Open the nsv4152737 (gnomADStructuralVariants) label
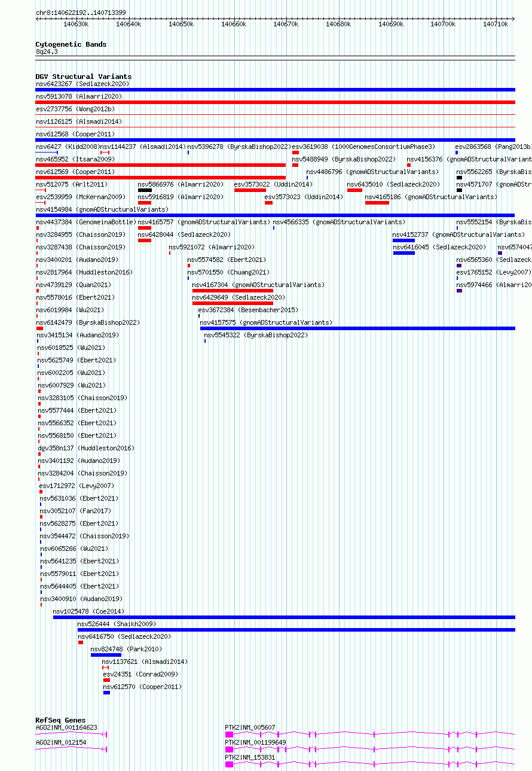Viewport: 532px width, 771px height. tap(458, 234)
